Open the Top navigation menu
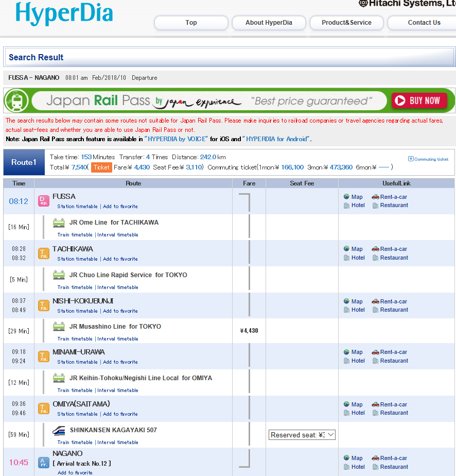The height and width of the screenshot is (476, 456). coord(191,23)
